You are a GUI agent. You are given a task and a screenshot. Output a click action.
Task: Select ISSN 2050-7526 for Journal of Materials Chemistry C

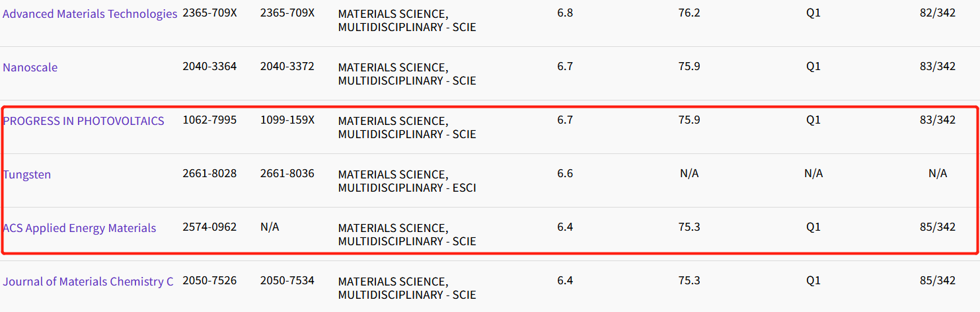pyautogui.click(x=209, y=281)
